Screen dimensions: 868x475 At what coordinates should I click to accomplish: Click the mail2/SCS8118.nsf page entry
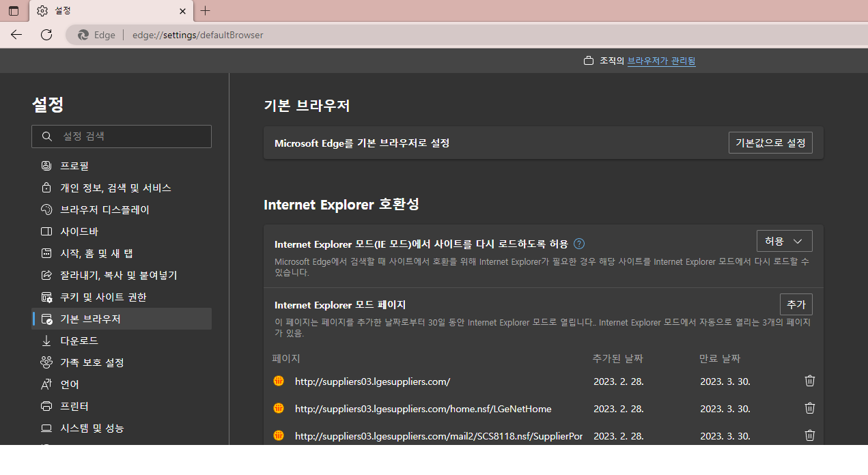pyautogui.click(x=438, y=436)
